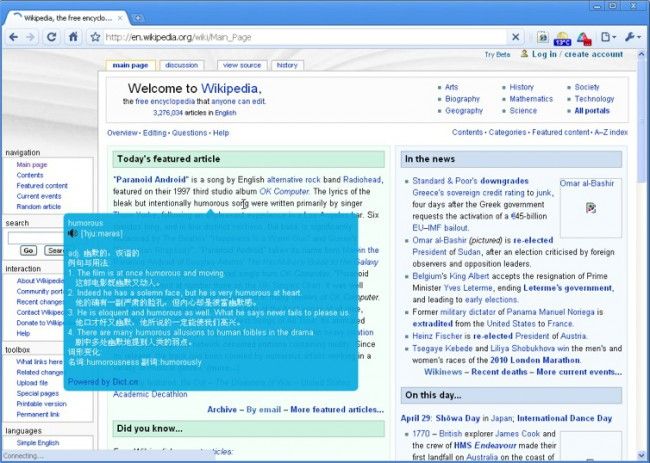Open Special pages in toolbox
This screenshot has height=463, width=650.
(x=38, y=393)
